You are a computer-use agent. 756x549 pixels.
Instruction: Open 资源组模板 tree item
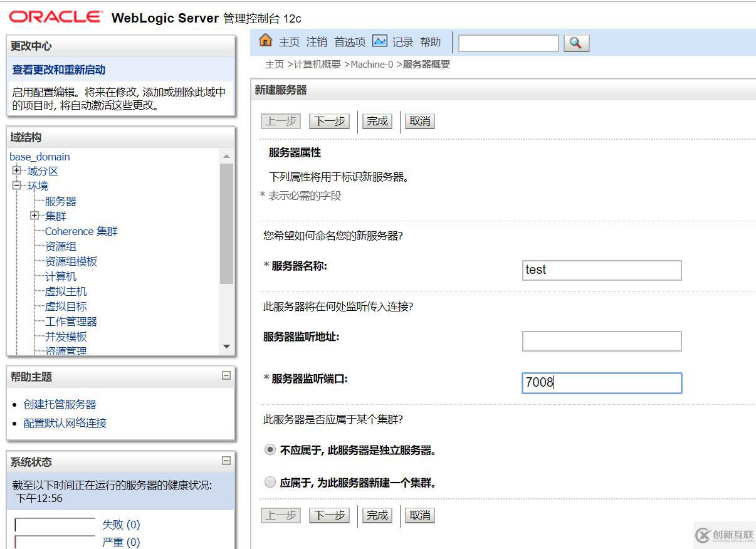(x=71, y=261)
